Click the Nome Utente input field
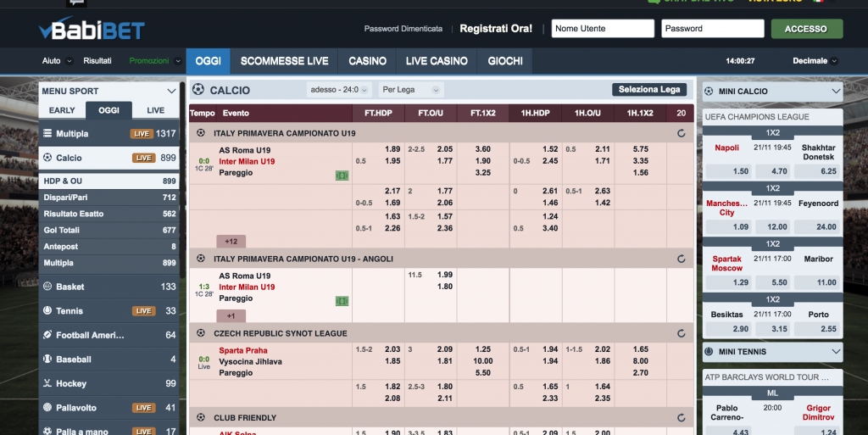The height and width of the screenshot is (435, 868). [603, 29]
